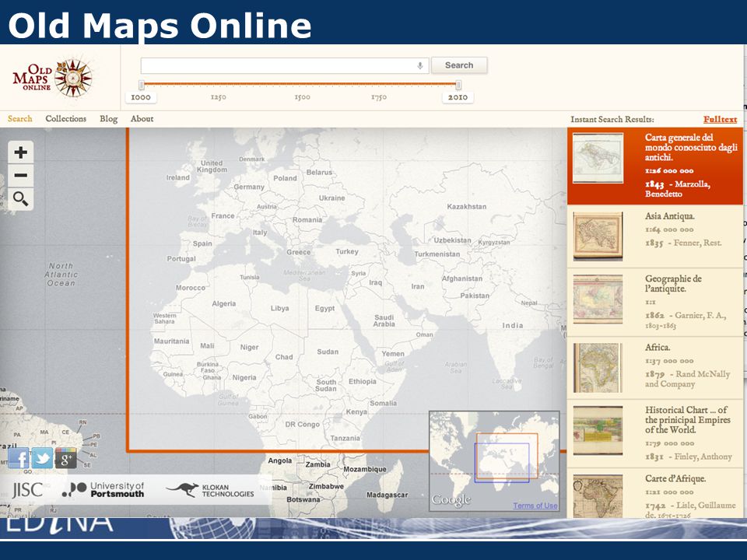Click 1750 timeline label
This screenshot has height=560, width=747.
379,97
